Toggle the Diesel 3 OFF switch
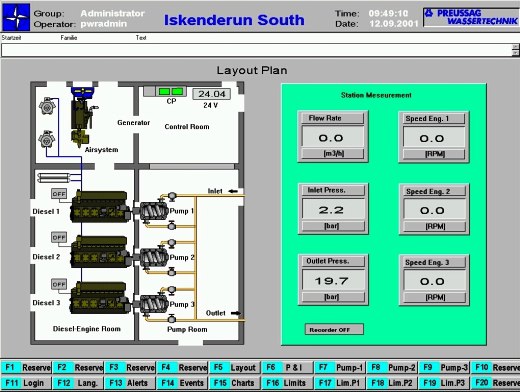Image resolution: width=520 pixels, height=392 pixels. coord(59,284)
